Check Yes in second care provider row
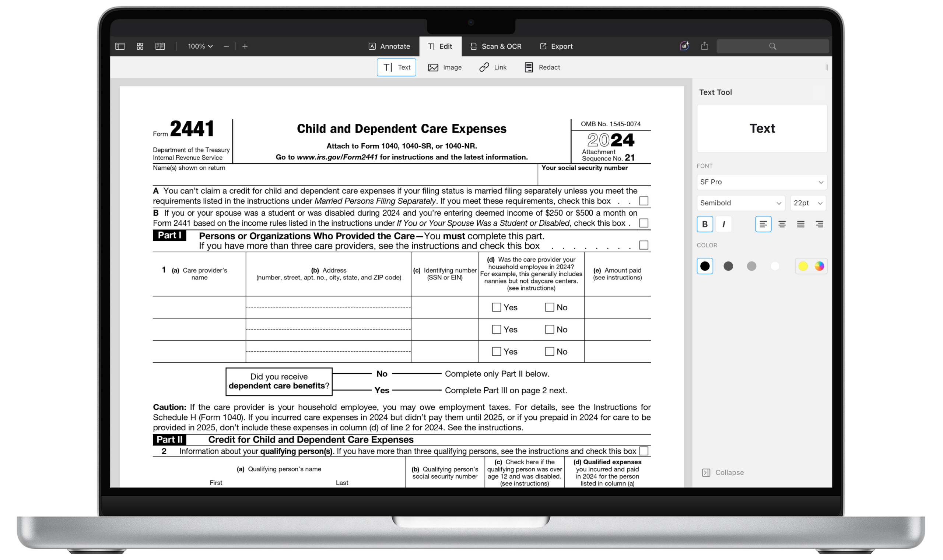 (497, 330)
